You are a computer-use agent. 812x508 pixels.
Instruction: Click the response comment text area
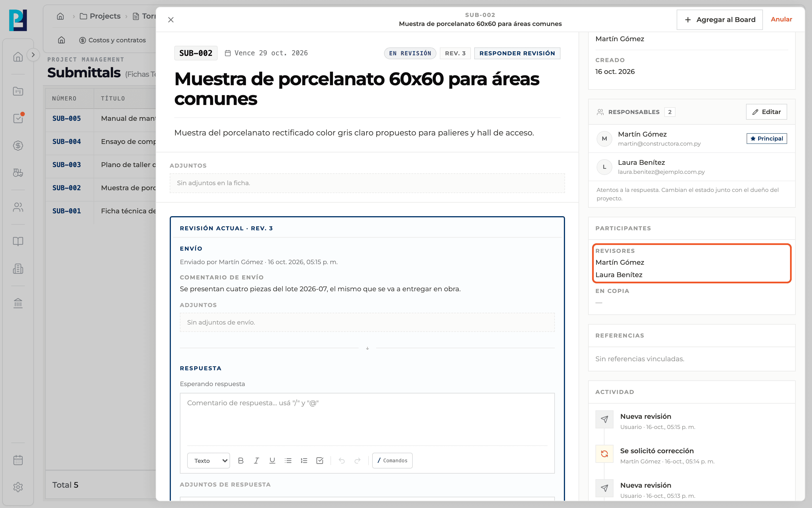click(367, 419)
